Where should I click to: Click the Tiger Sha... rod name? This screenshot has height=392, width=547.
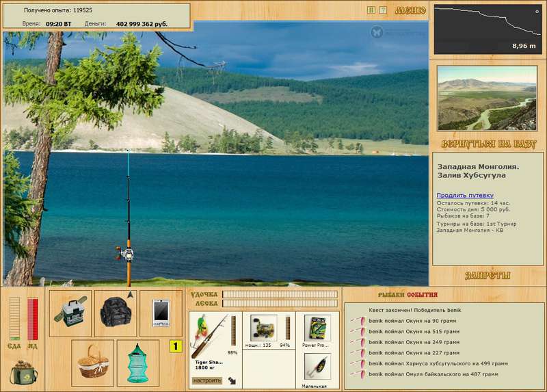click(x=209, y=363)
